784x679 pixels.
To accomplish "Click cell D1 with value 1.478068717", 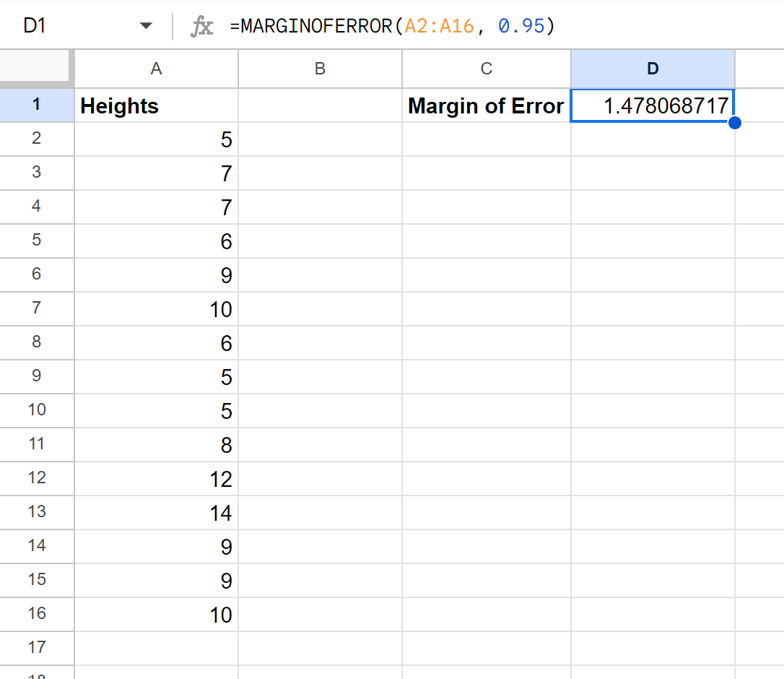I will [x=653, y=105].
